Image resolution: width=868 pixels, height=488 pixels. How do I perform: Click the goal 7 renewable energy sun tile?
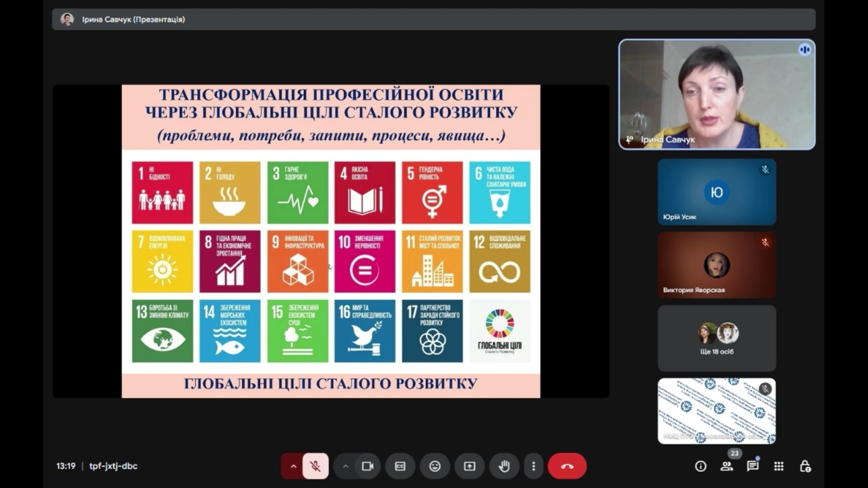163,261
